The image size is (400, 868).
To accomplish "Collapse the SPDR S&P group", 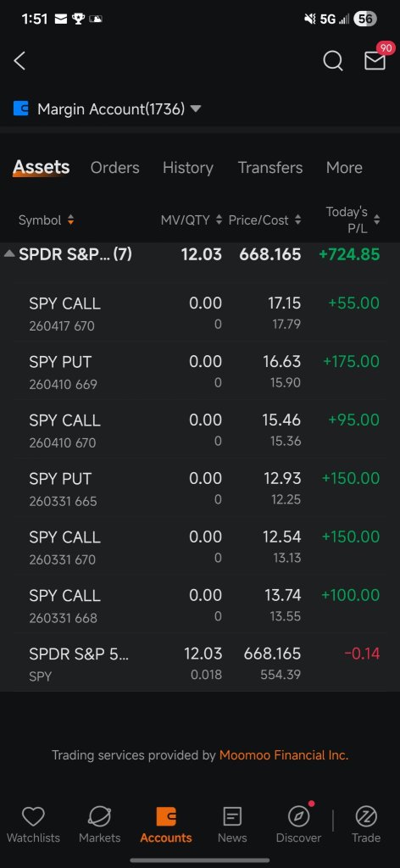I will point(8,254).
